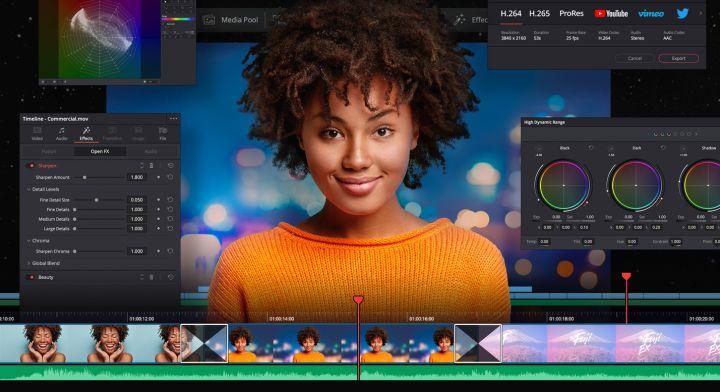Reset the Sharpen Amount parameter
Viewport: 720px width, 392px height.
(170, 177)
